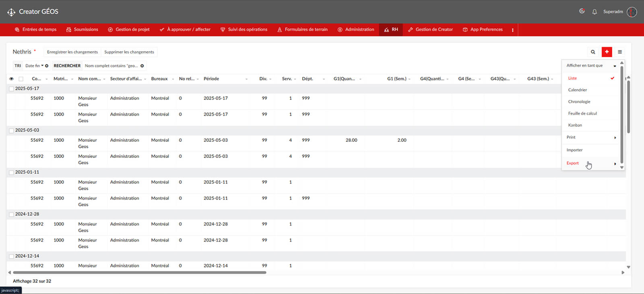Open the Secteur d'affaires column dropdown arrow
Screen dimensions: 644x294
pos(145,79)
